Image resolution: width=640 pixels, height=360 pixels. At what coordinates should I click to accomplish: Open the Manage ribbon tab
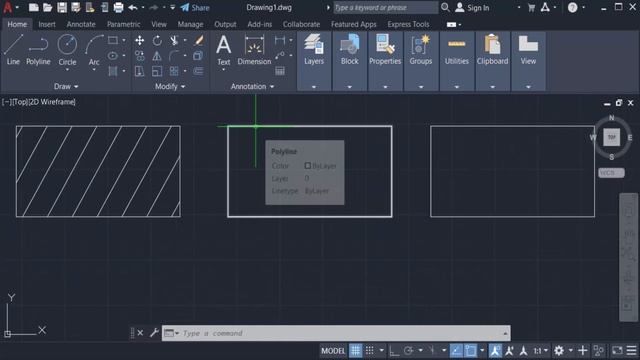click(x=190, y=24)
